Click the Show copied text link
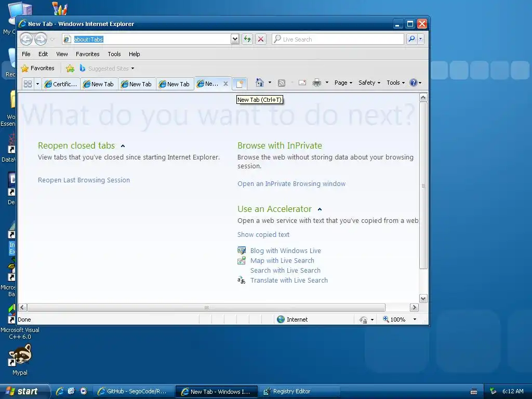The width and height of the screenshot is (532, 399). tap(263, 235)
